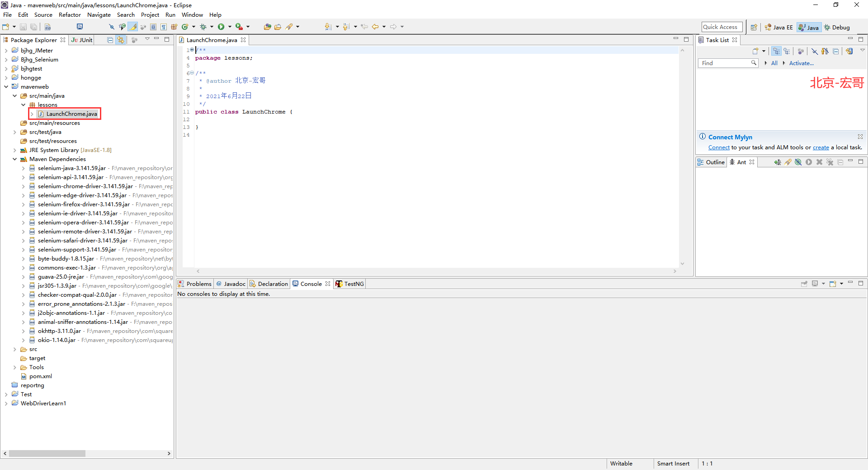
Task: Click the New Java Package icon
Action: (174, 27)
